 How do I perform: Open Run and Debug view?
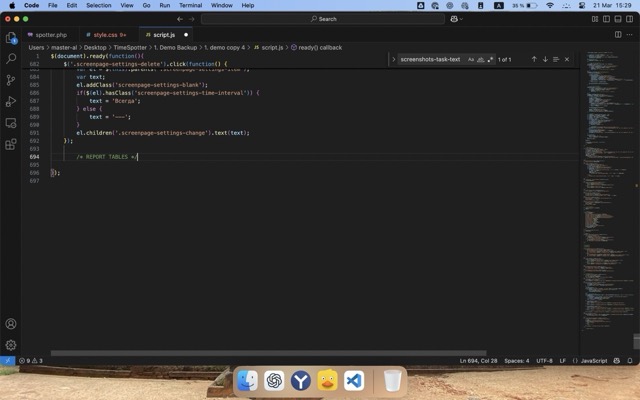(11, 101)
